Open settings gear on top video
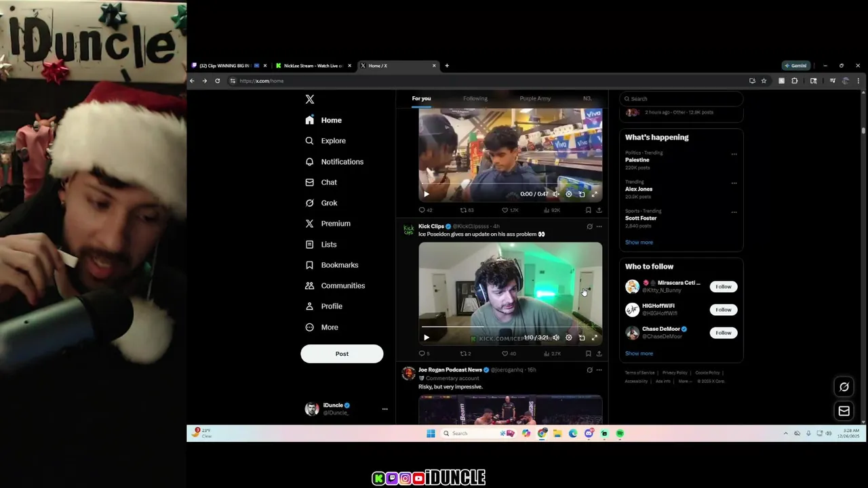 point(569,194)
